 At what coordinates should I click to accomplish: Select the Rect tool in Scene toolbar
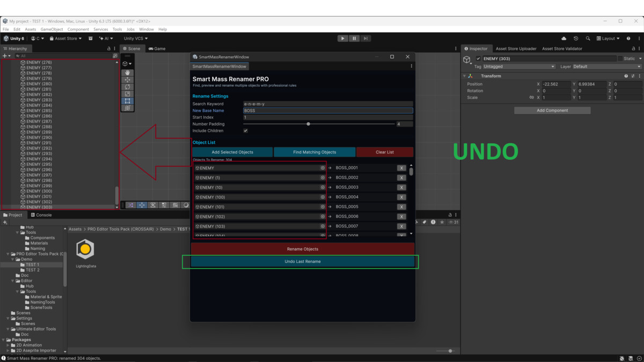tap(127, 101)
